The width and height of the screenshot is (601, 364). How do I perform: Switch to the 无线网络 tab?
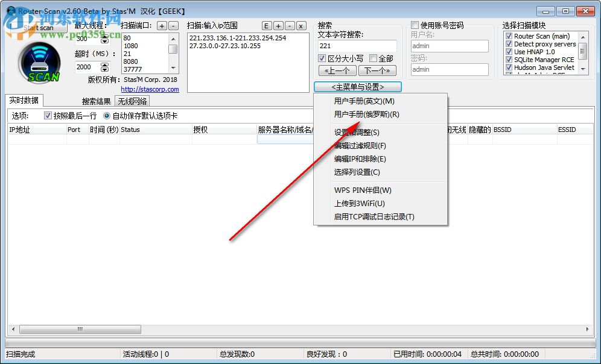132,101
